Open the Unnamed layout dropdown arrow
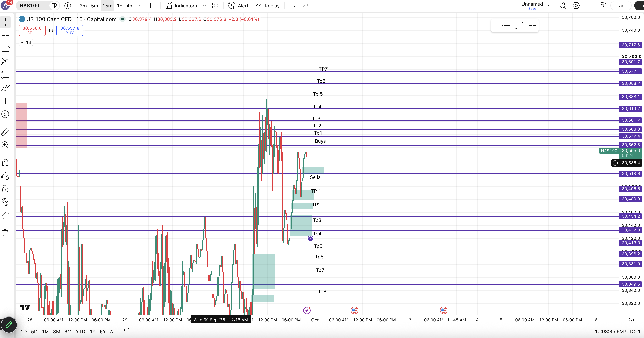 click(x=549, y=6)
